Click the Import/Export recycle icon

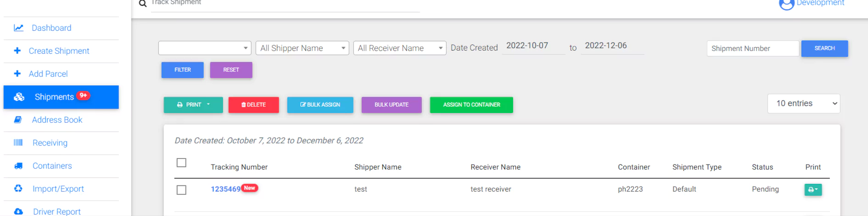click(x=18, y=188)
